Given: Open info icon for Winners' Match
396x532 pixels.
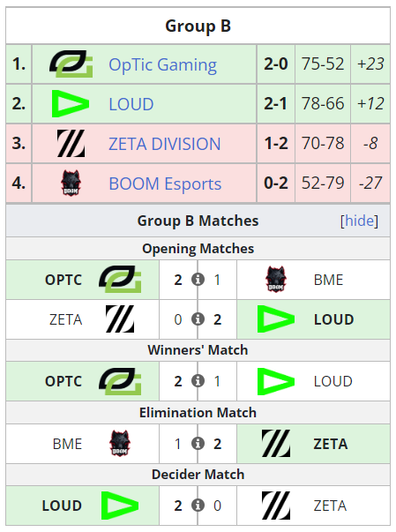Looking at the screenshot, I should point(198,381).
